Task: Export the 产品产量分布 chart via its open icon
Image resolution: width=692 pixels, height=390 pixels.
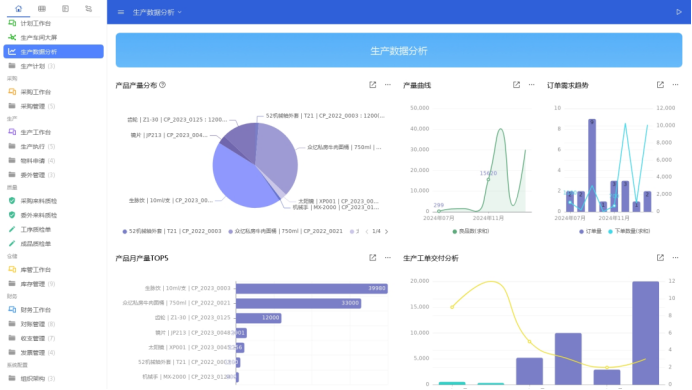Action: pos(372,85)
